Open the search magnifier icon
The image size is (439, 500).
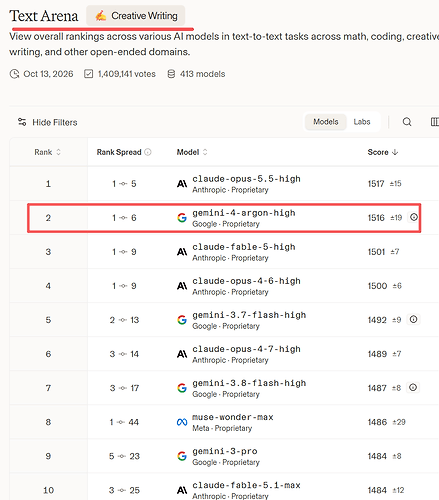click(x=407, y=122)
